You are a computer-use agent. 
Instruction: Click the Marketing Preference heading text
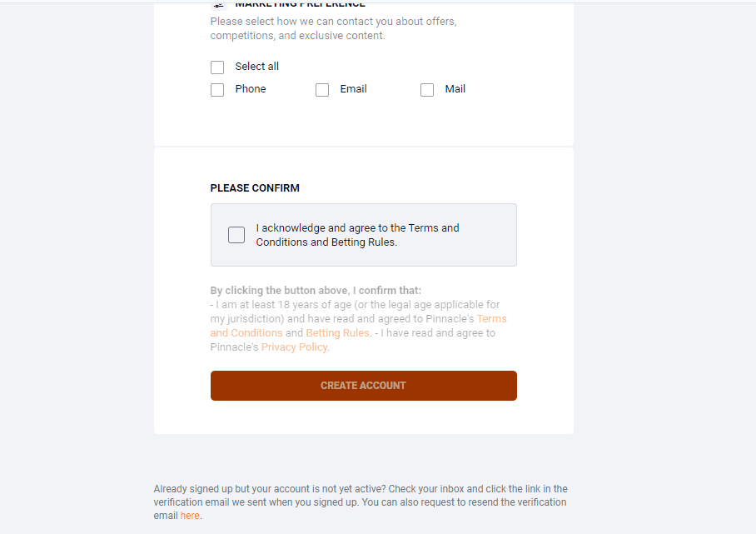(x=300, y=4)
